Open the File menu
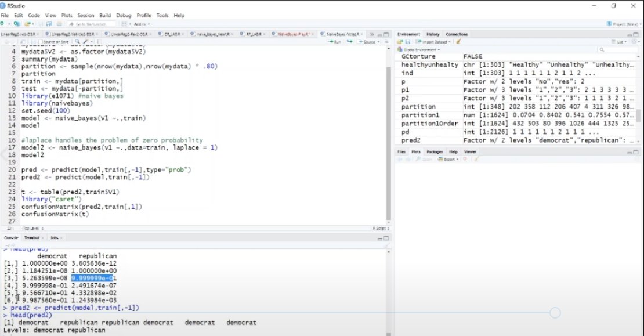 click(x=5, y=15)
